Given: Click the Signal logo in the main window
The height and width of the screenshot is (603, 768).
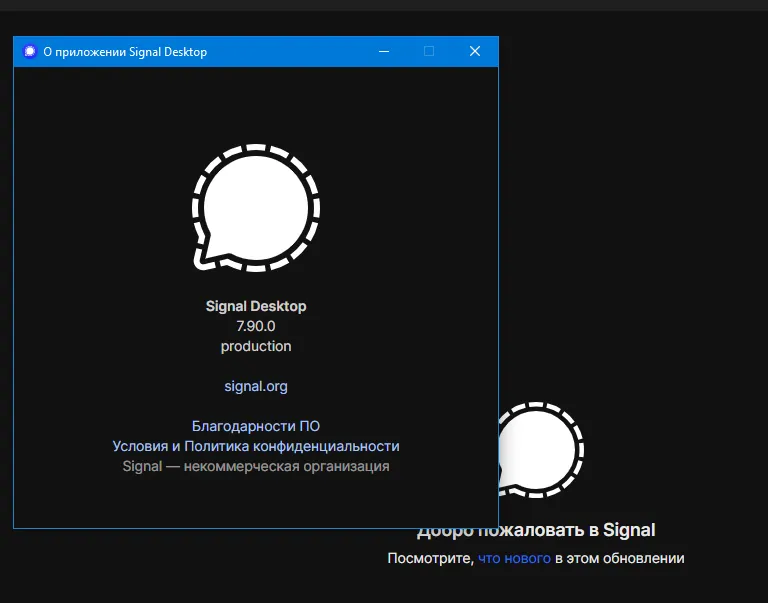Looking at the screenshot, I should coord(541,450).
